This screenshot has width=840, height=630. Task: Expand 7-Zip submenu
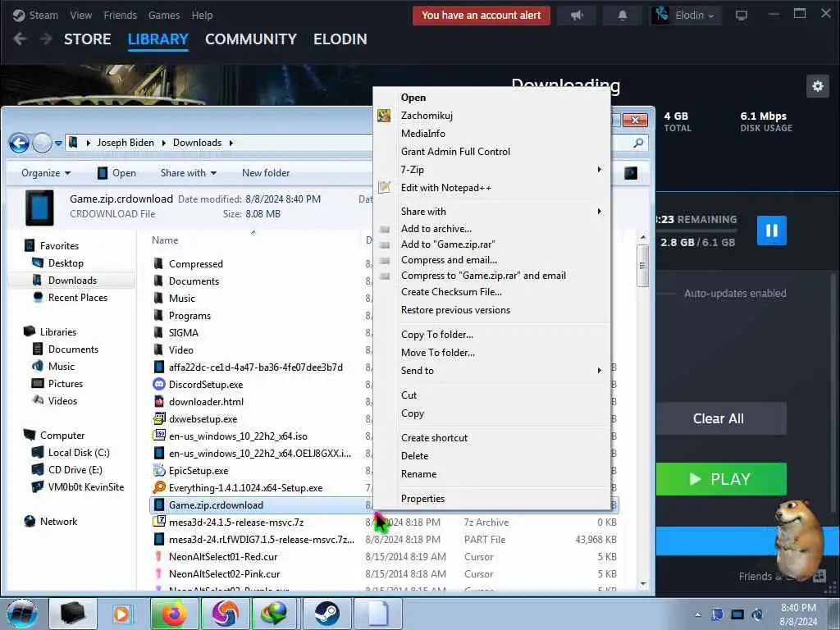(x=600, y=169)
